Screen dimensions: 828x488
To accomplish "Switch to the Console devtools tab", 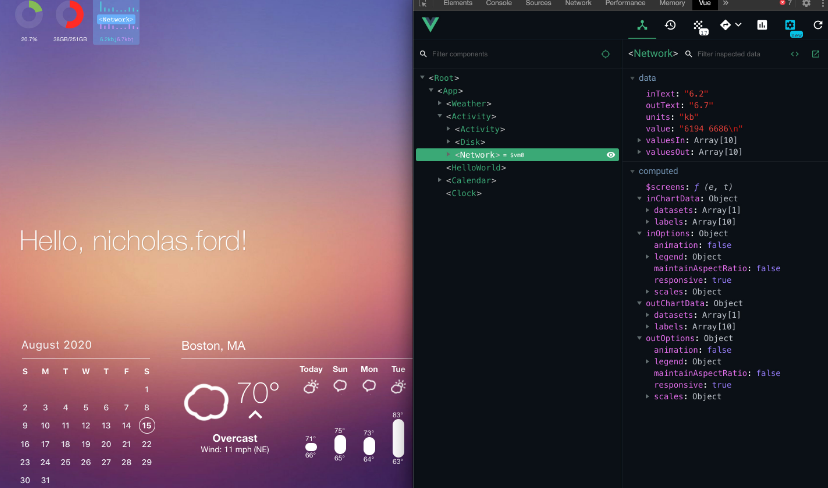I will [x=498, y=4].
